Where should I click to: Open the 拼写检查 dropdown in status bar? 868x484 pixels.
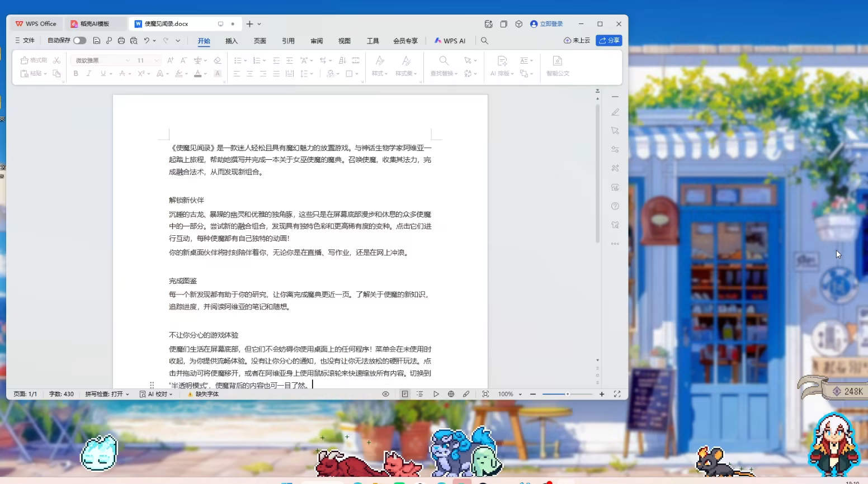pos(107,394)
